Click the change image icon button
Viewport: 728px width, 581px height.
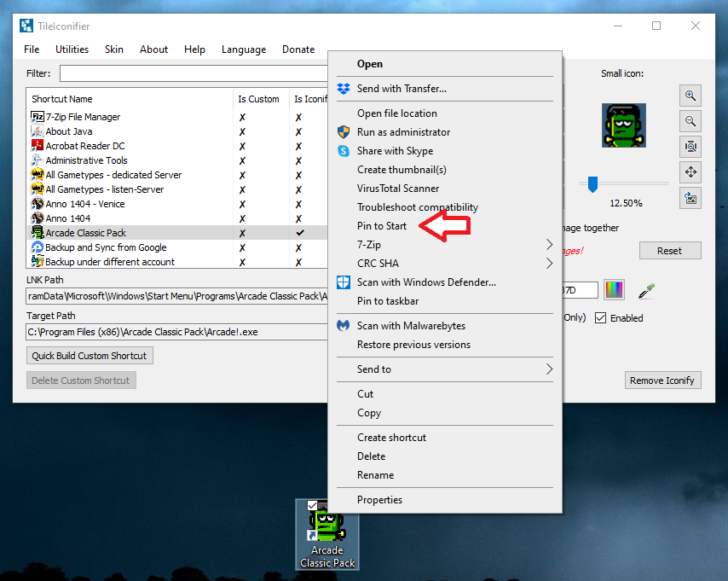click(x=690, y=198)
